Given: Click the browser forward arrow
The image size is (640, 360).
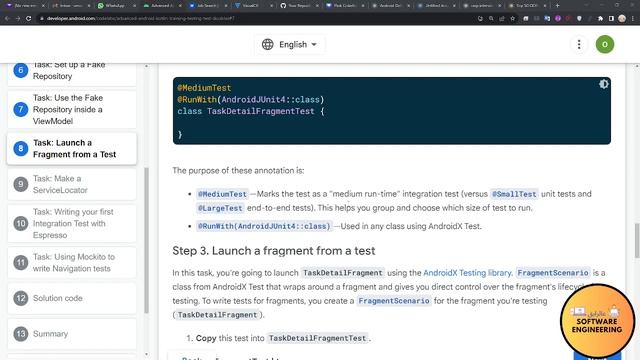Looking at the screenshot, I should tap(18, 18).
